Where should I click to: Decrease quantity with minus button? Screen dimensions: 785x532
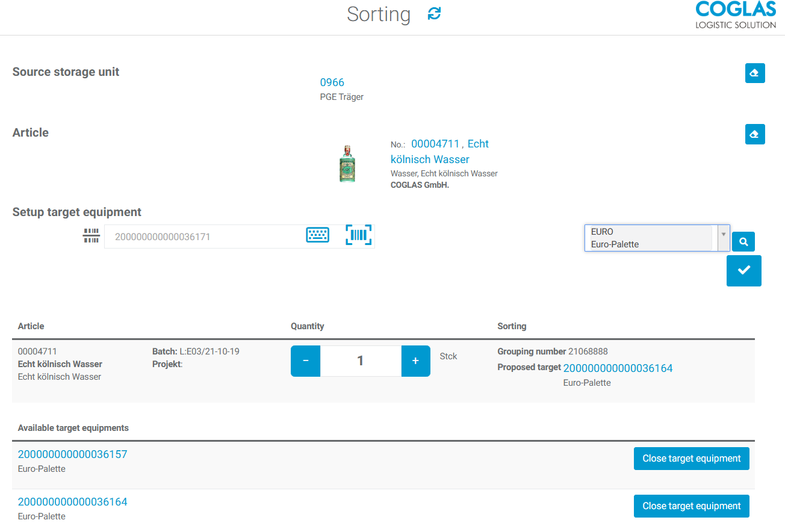(x=306, y=361)
